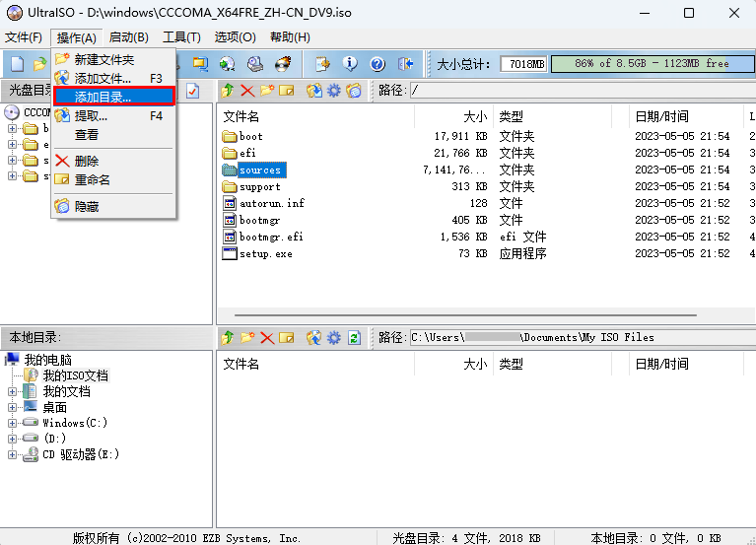Click the folder-with-monitor toolbar icon
The width and height of the screenshot is (756, 545).
pos(200,64)
